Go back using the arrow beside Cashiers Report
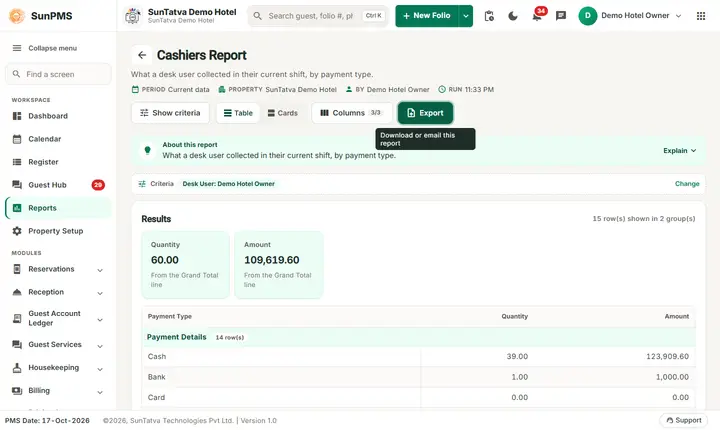This screenshot has height=430, width=720. coord(142,55)
